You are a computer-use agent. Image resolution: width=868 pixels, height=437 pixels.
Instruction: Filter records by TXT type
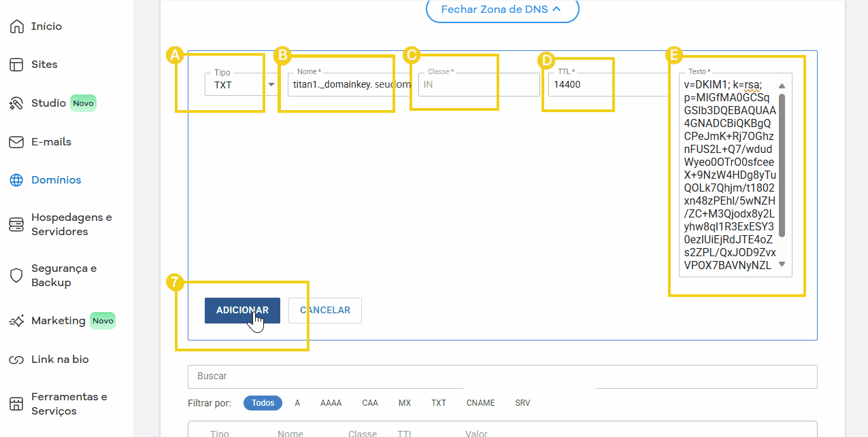[x=438, y=402]
